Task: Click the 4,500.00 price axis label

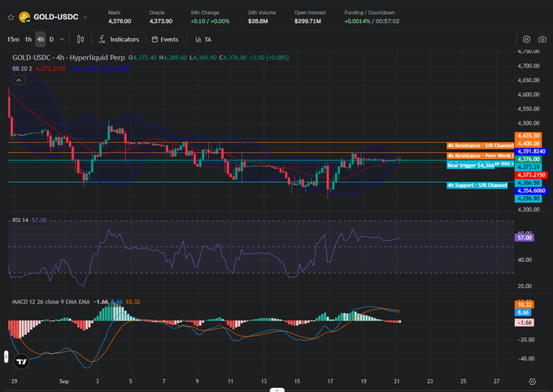Action: 529,123
